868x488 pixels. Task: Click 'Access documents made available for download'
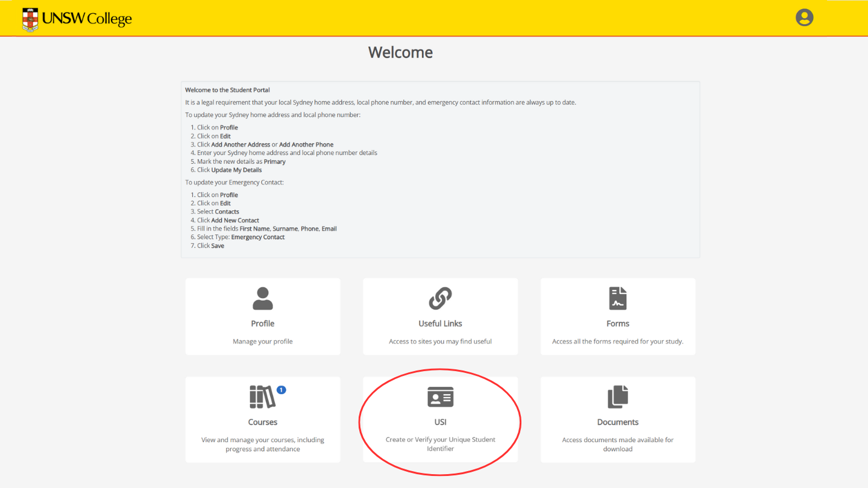[x=618, y=445]
